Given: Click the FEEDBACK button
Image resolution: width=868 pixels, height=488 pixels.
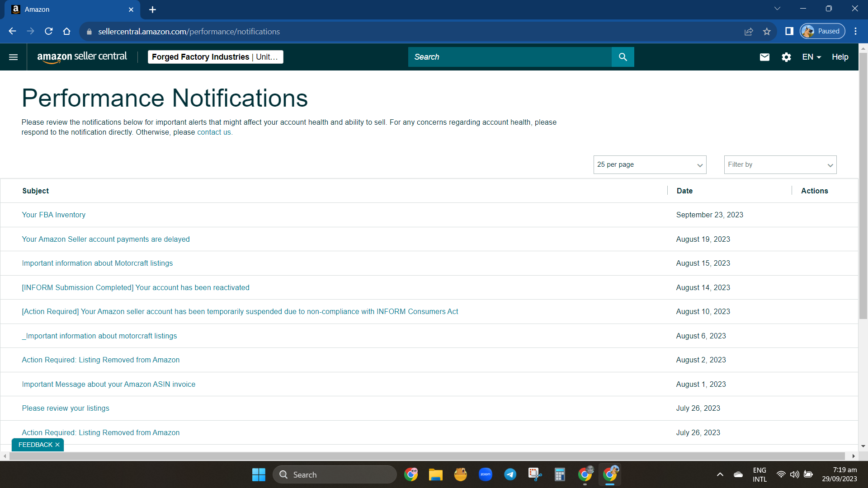Looking at the screenshot, I should (35, 445).
